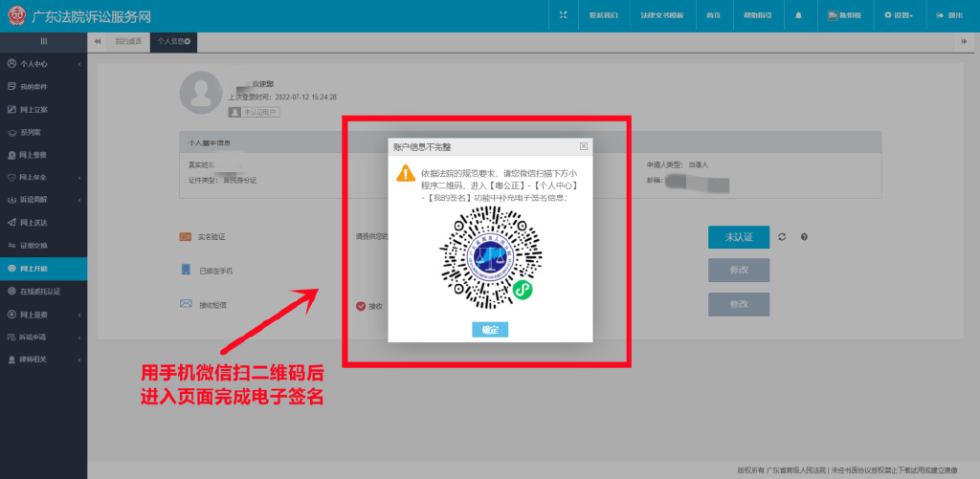The height and width of the screenshot is (479, 980).
Task: Click the 申请人类型: 当事人 text
Action: (678, 164)
